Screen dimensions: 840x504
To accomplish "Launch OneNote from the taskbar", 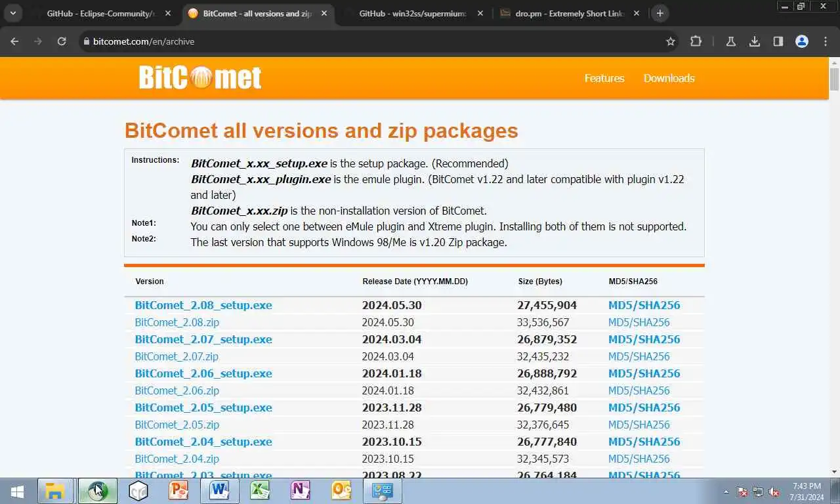I will (x=301, y=491).
